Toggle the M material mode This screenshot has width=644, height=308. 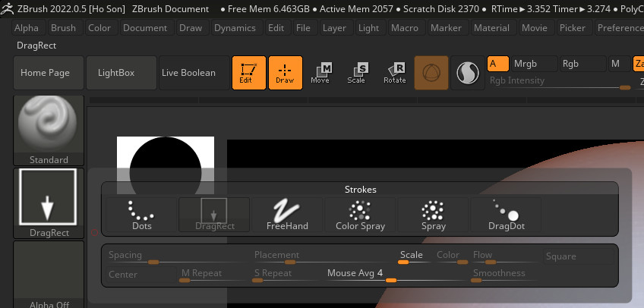coord(619,64)
